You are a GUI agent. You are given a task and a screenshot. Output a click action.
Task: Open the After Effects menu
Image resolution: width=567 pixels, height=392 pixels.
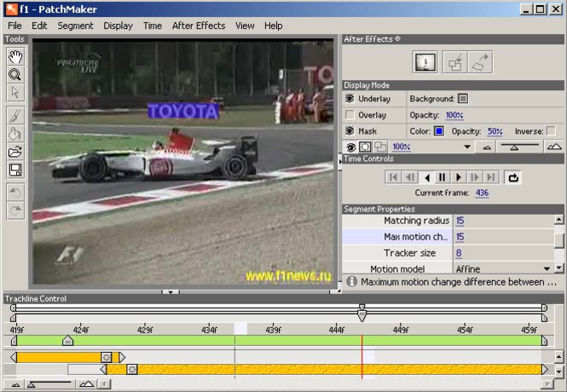click(x=198, y=26)
